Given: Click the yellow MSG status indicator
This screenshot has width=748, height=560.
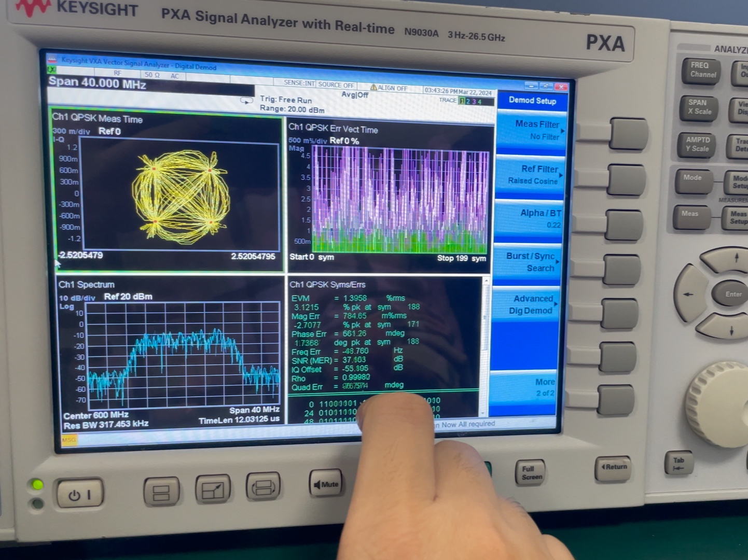Looking at the screenshot, I should point(68,440).
